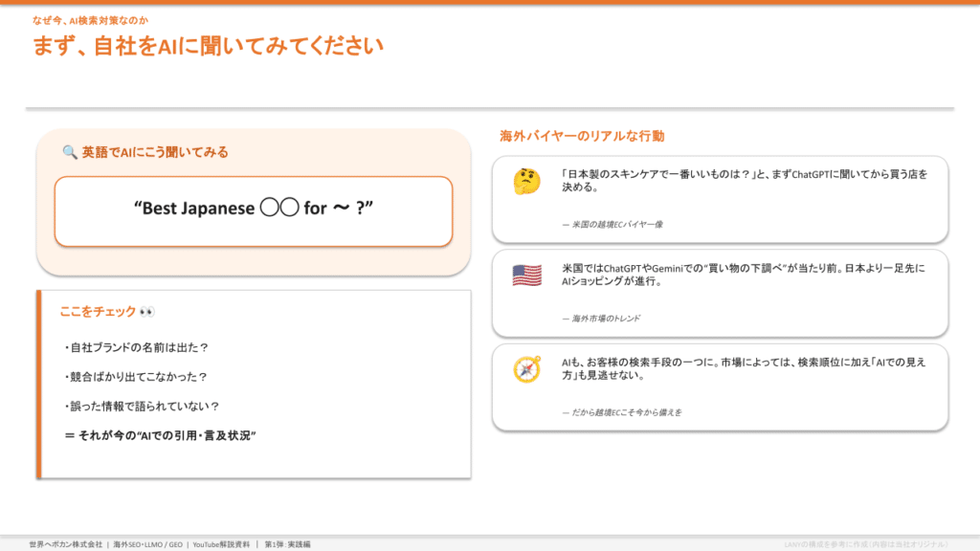Click the heading ここをチェック

point(98,311)
